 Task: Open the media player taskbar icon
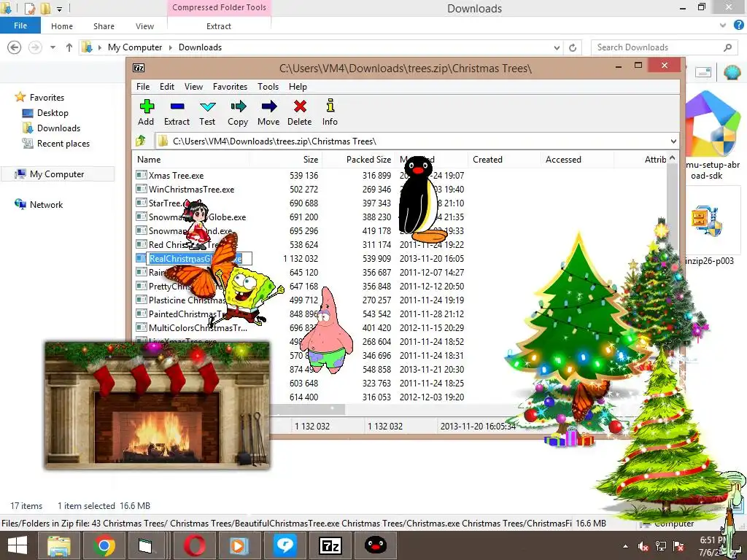pyautogui.click(x=239, y=545)
